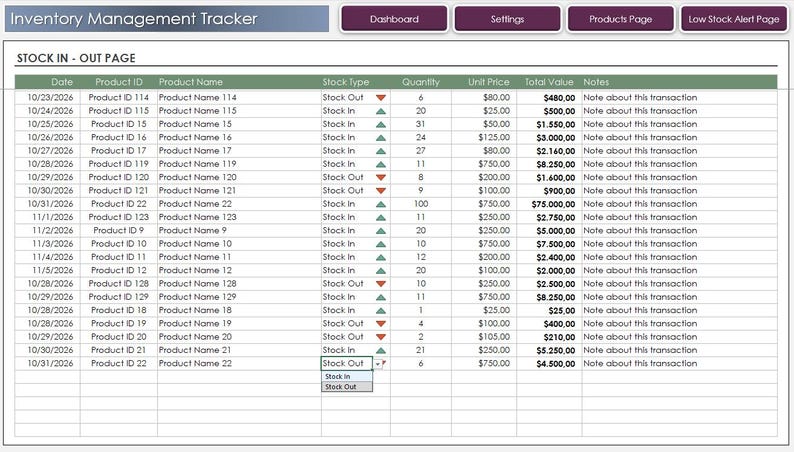Click green up arrow for Product Name 17
794x452 pixels.
pos(381,151)
